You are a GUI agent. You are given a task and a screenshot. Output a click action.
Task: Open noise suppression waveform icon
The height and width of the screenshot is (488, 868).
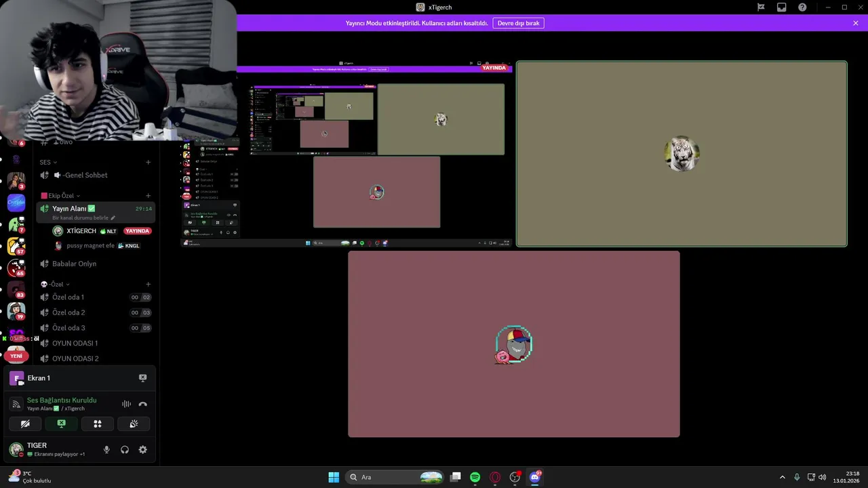pyautogui.click(x=126, y=404)
